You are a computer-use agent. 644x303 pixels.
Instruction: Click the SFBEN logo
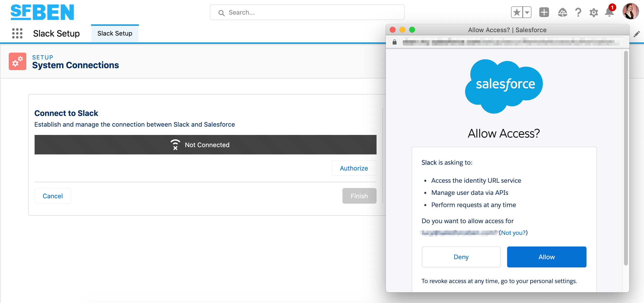(42, 12)
